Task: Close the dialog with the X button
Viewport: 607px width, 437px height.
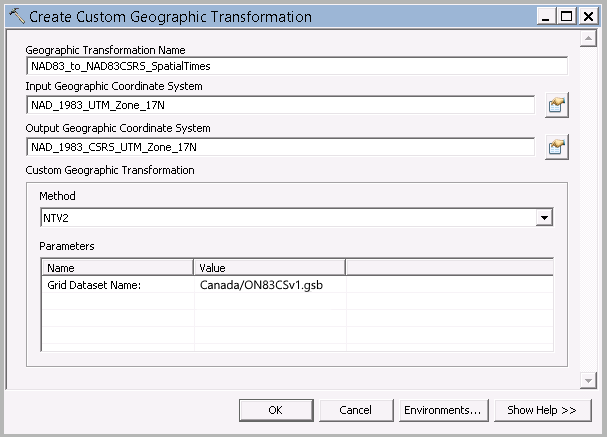Action: (x=587, y=17)
